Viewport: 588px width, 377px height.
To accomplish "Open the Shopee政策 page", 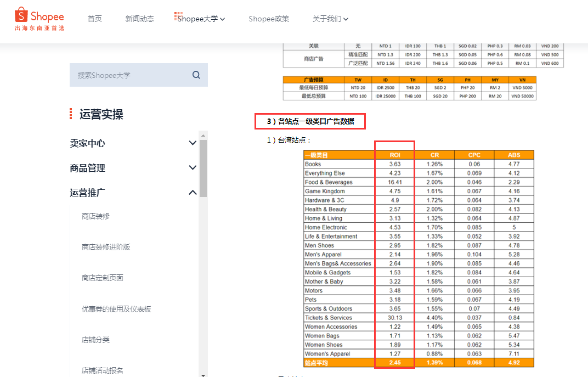I will [269, 18].
